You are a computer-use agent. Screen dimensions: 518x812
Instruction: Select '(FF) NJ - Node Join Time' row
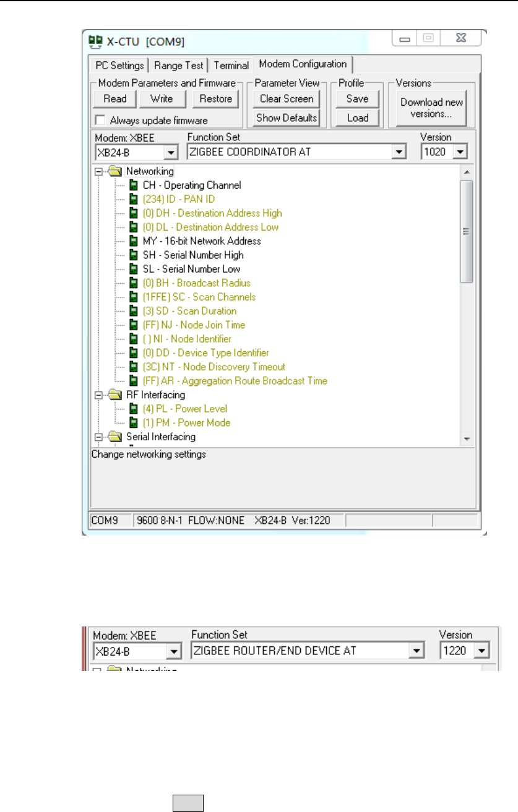coord(194,325)
